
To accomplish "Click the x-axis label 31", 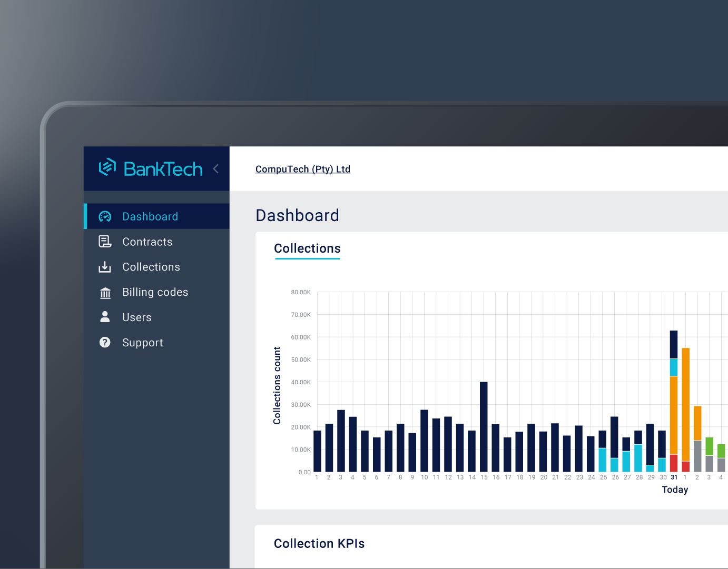I will pos(674,477).
